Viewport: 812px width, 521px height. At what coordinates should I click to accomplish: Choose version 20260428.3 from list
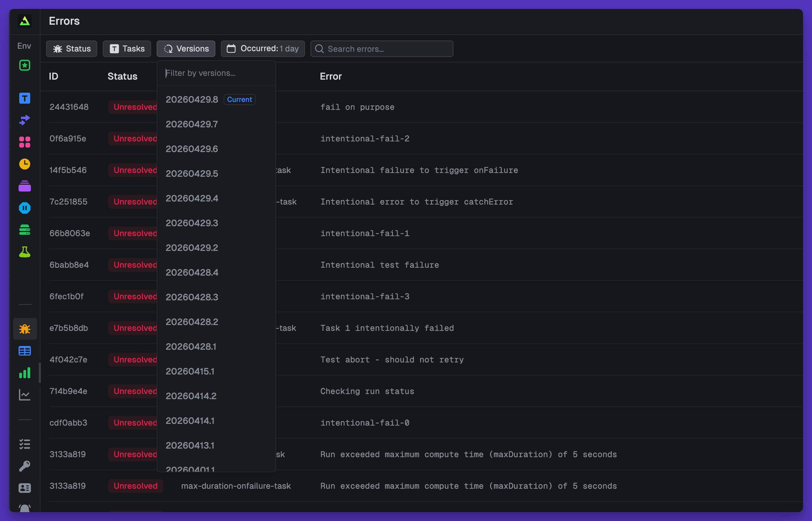click(216, 297)
